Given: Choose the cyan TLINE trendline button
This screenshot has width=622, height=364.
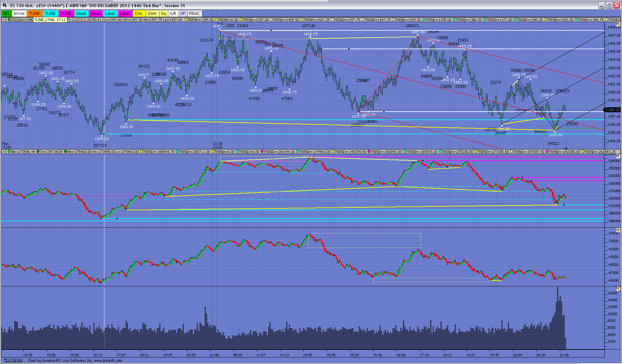Looking at the screenshot, I should (50, 13).
